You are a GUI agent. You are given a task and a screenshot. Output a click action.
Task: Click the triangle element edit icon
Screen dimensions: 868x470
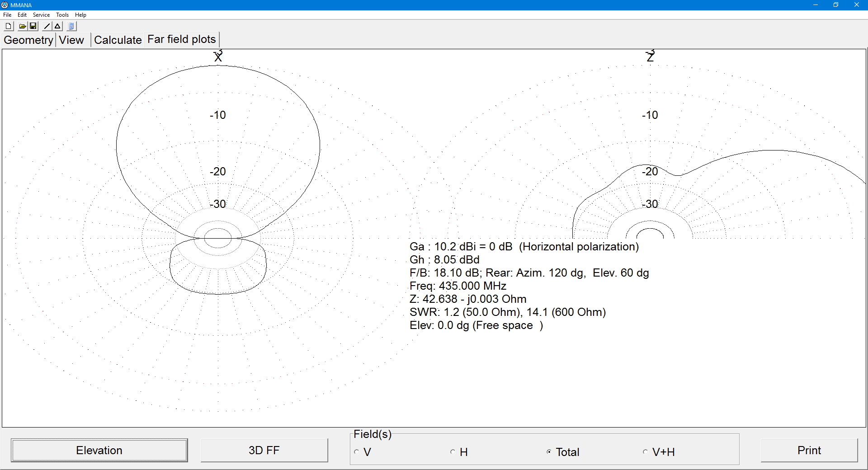point(58,26)
